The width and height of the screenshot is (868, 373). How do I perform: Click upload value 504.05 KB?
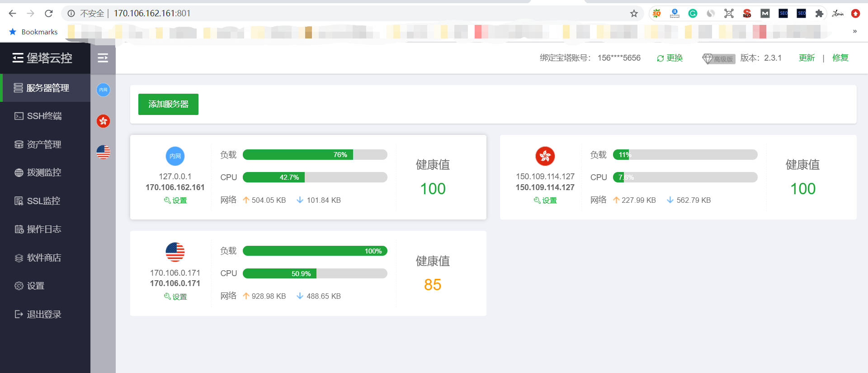click(269, 200)
